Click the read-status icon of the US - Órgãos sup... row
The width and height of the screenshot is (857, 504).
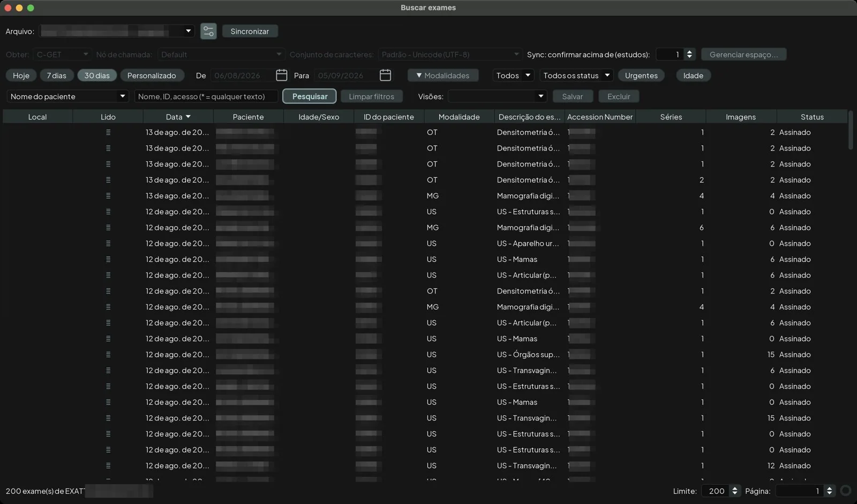click(108, 355)
